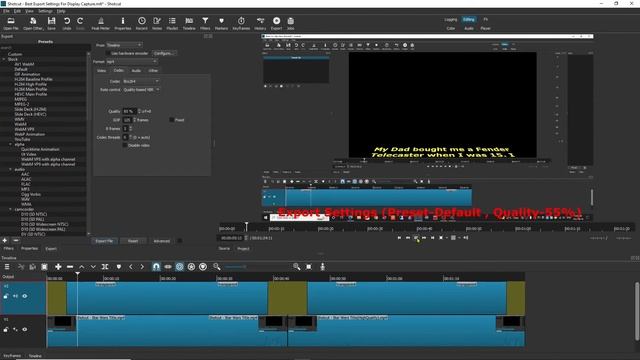This screenshot has height=360, width=640.
Task: Enable Use hardware encoder checkbox
Action: (x=108, y=53)
